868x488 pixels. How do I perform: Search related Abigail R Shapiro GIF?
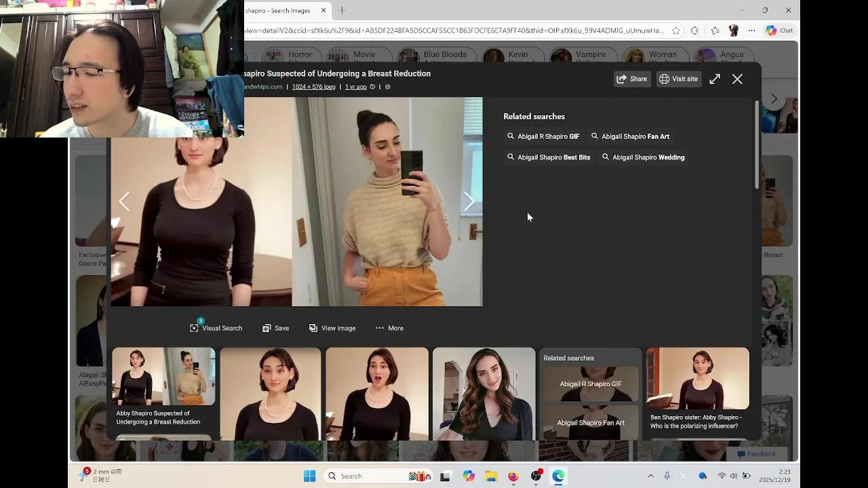click(543, 136)
